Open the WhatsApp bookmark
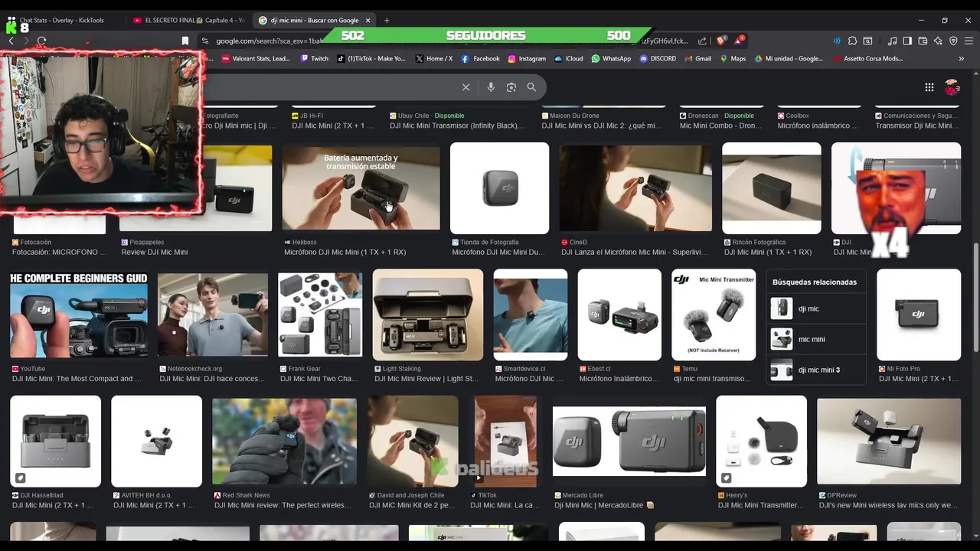The height and width of the screenshot is (551, 980). tap(611, 58)
